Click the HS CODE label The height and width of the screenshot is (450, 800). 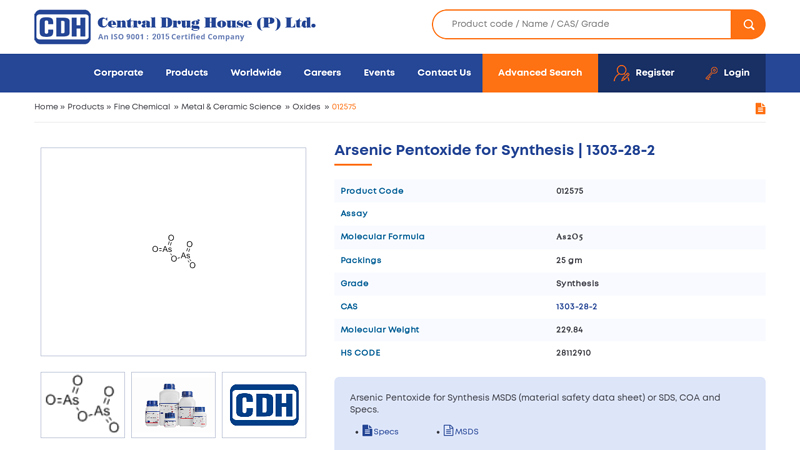[360, 353]
